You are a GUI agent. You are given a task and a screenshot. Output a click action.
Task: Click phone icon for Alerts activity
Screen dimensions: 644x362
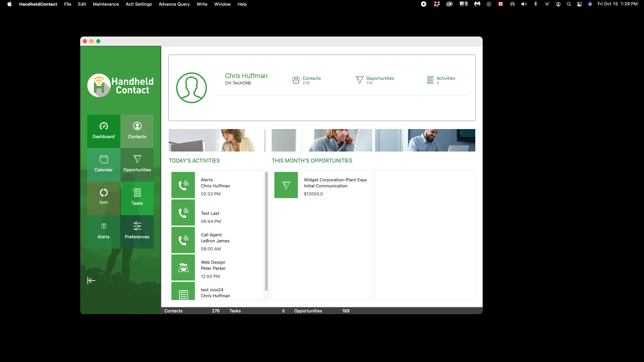183,185
